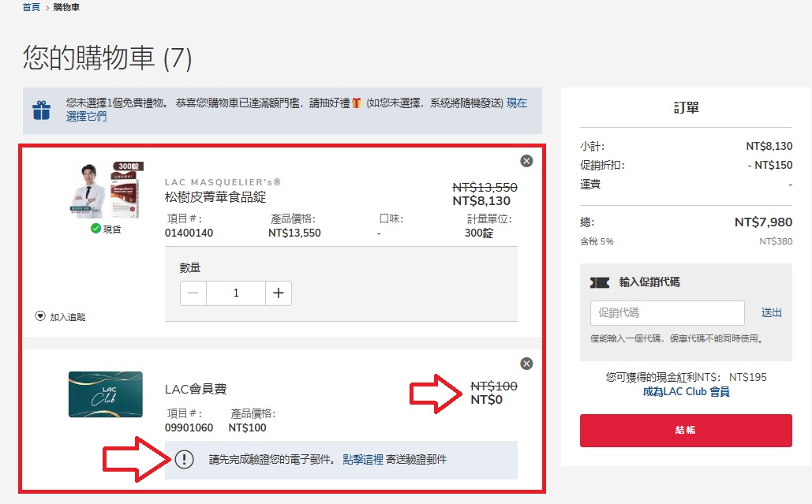812x504 pixels.
Task: Submit promo code with 送出
Action: click(771, 312)
